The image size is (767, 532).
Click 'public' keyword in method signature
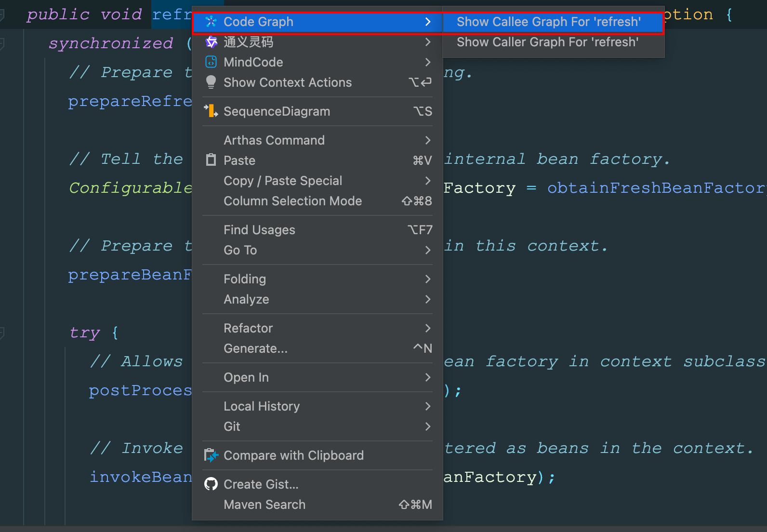coord(58,15)
